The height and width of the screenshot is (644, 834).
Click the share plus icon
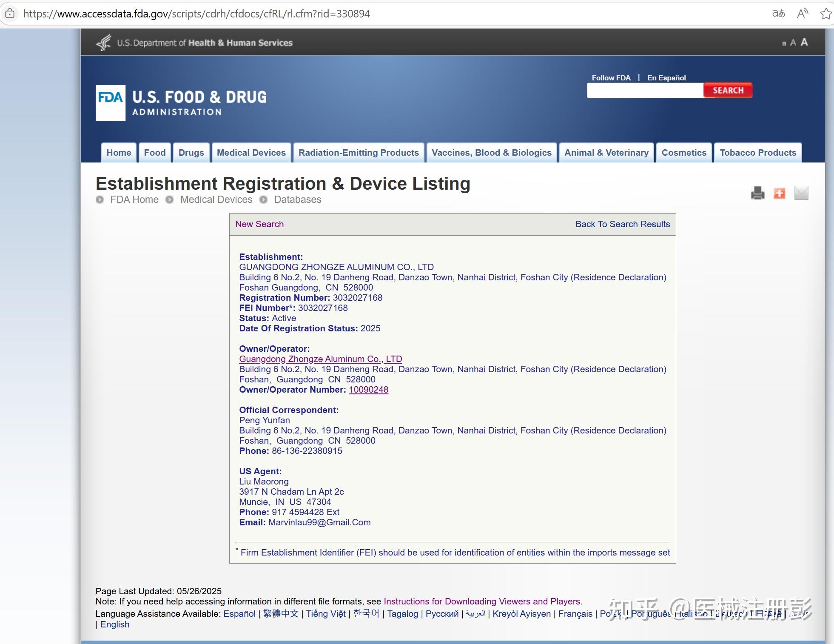point(779,193)
